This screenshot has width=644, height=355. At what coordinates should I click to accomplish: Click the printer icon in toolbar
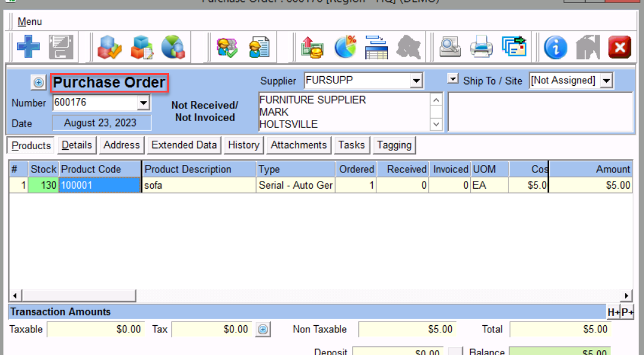pos(482,47)
